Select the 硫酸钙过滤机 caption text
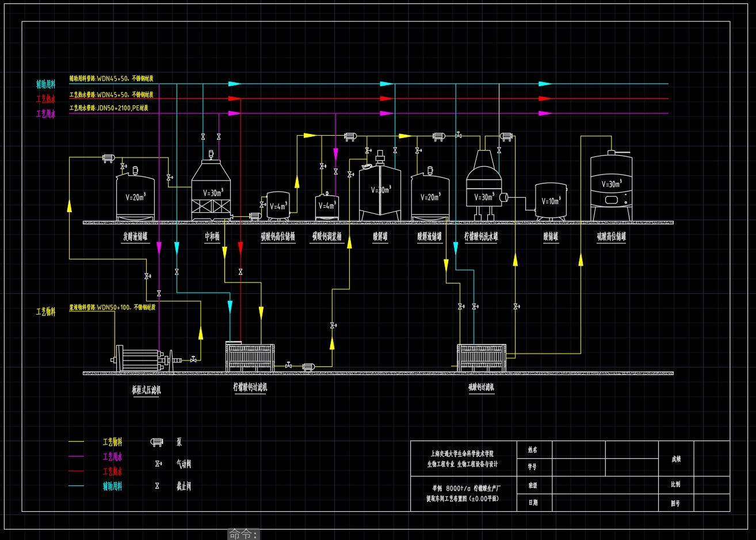The width and height of the screenshot is (756, 540). [482, 388]
